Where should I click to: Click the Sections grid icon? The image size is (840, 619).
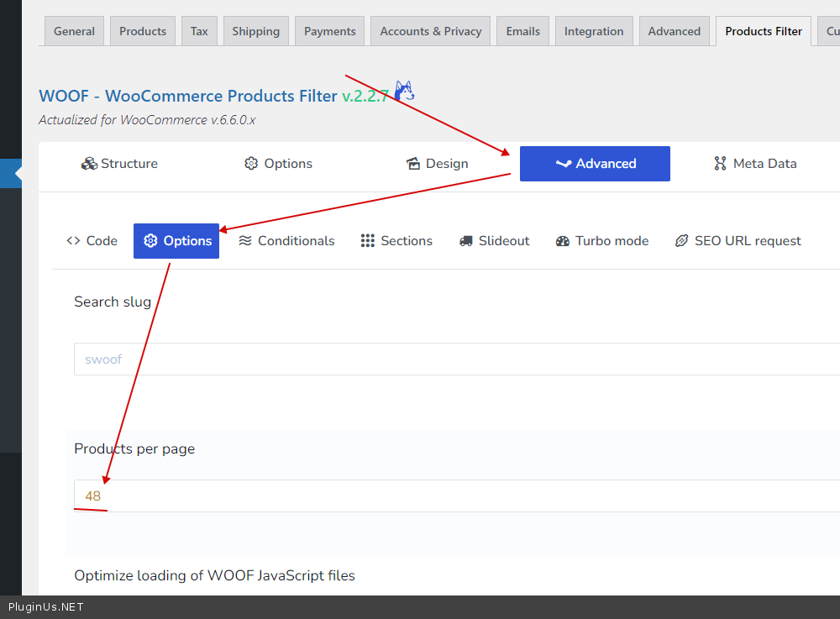tap(368, 241)
